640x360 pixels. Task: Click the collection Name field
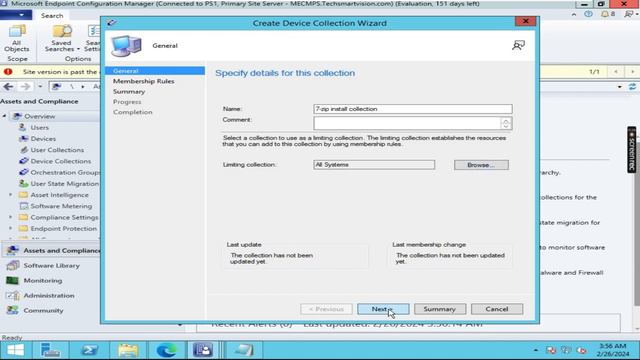pyautogui.click(x=413, y=109)
